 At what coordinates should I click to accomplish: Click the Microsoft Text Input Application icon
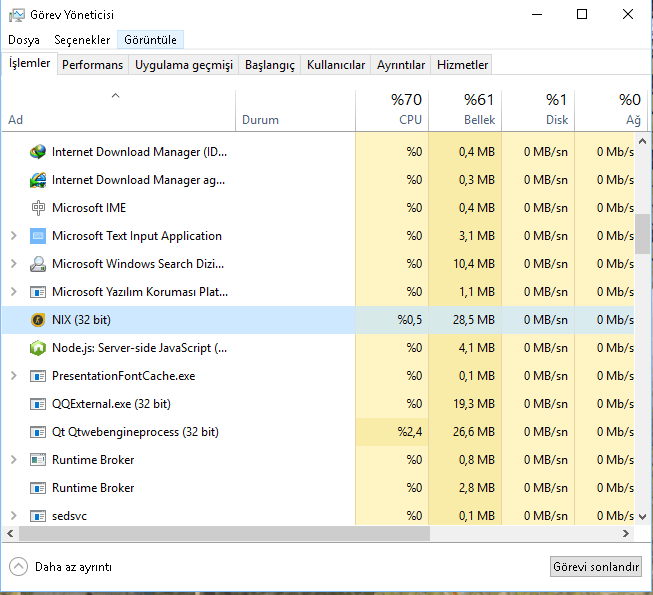point(38,236)
